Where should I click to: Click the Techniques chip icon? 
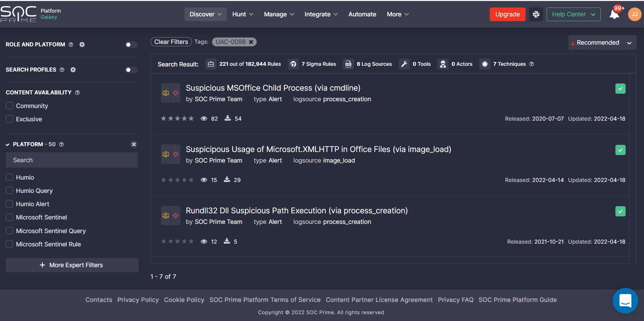(485, 64)
